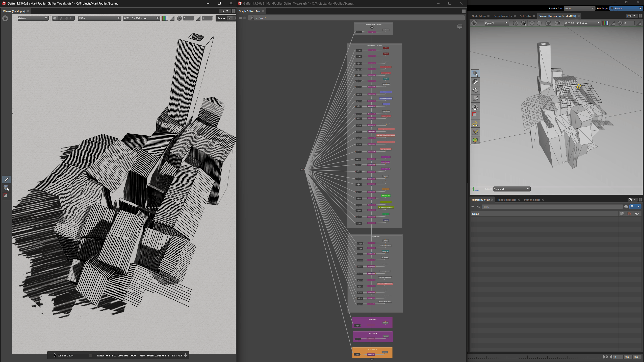Switch to the Python Editor tab
The image size is (644, 362).
[532, 200]
